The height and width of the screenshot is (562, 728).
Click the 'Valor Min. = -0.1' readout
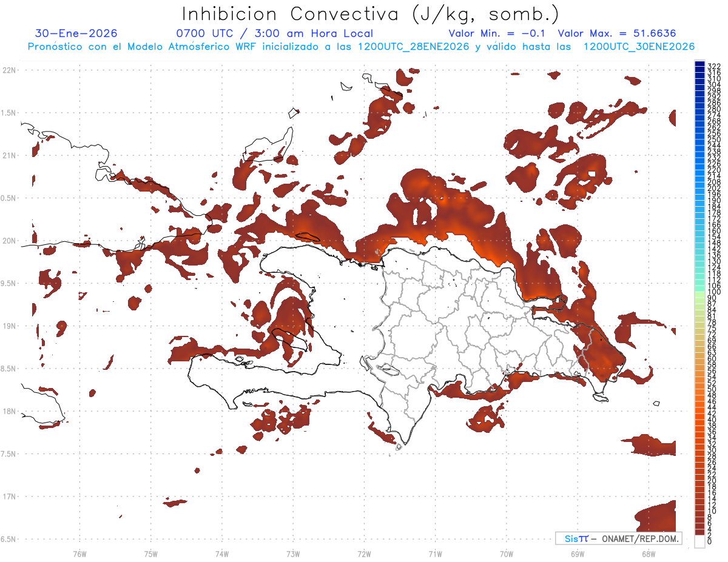(x=497, y=33)
